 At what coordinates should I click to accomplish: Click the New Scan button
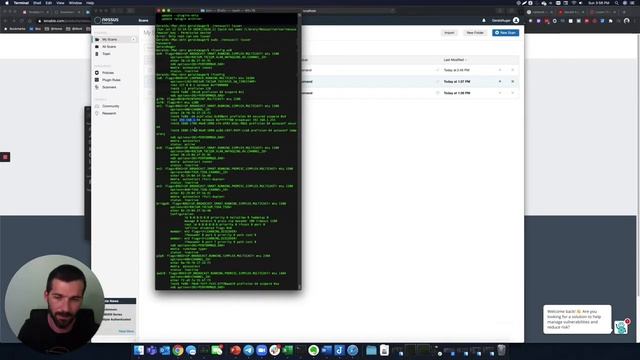point(505,33)
